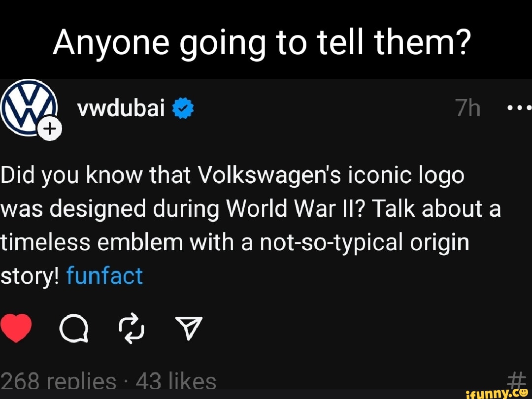532x399 pixels.
Task: Click the 7h post timestamp
Action: 467,108
